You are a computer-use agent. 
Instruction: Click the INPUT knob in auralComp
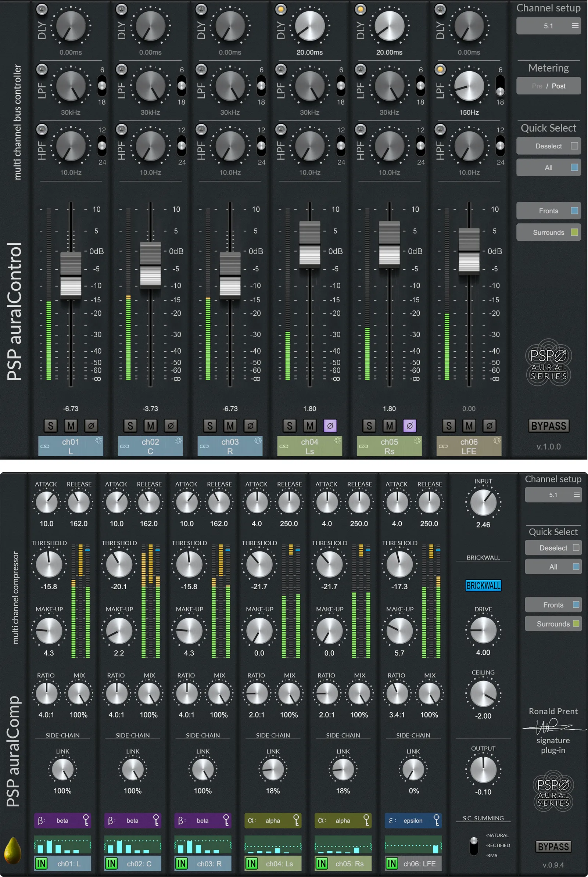point(483,502)
